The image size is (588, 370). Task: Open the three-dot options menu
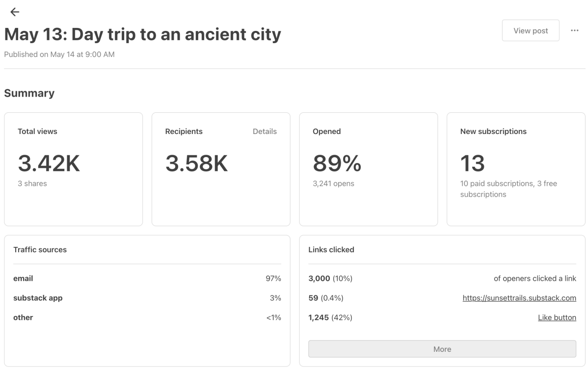(574, 30)
